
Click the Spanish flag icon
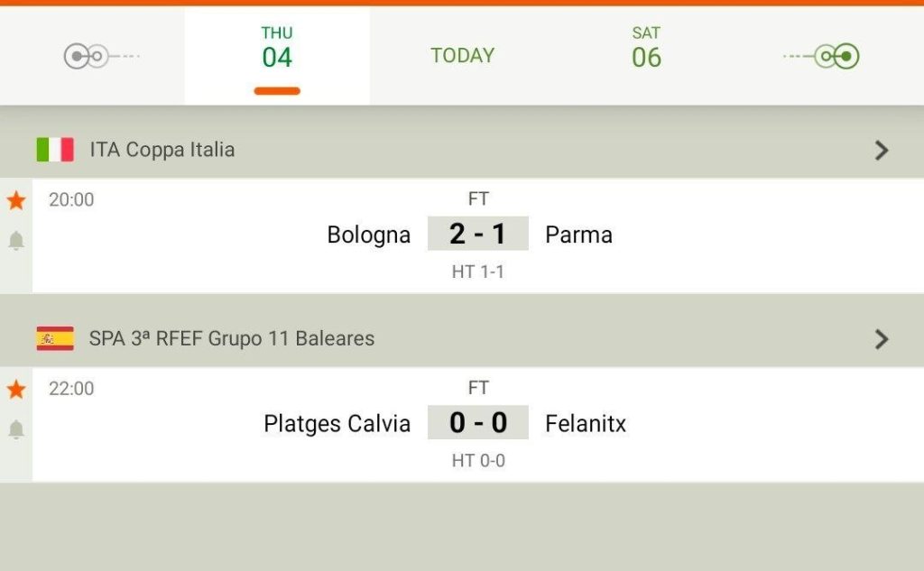[55, 339]
